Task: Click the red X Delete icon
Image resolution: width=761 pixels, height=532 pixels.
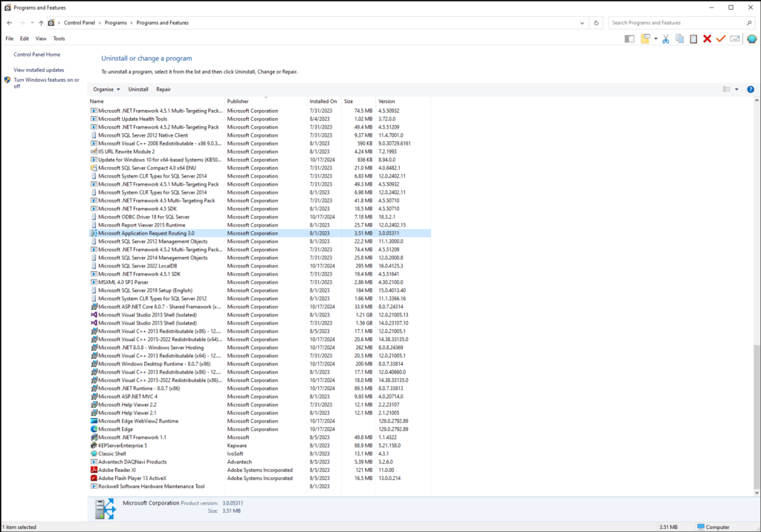Action: 707,39
